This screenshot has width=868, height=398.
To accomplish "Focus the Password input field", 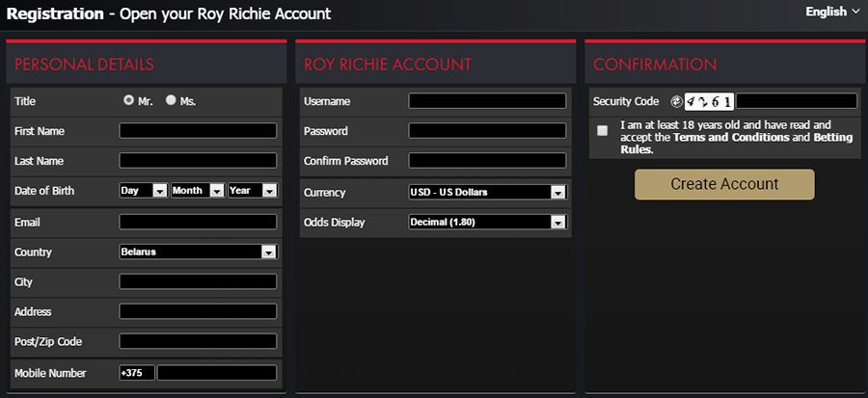I will (x=488, y=131).
